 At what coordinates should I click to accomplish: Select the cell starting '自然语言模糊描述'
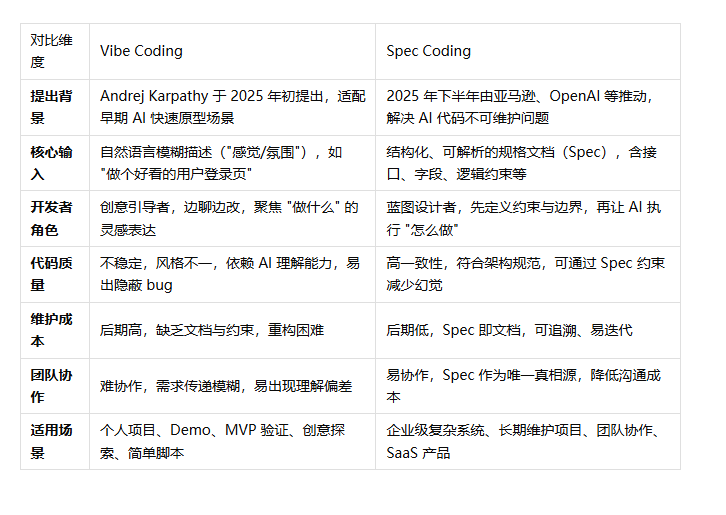pyautogui.click(x=232, y=163)
